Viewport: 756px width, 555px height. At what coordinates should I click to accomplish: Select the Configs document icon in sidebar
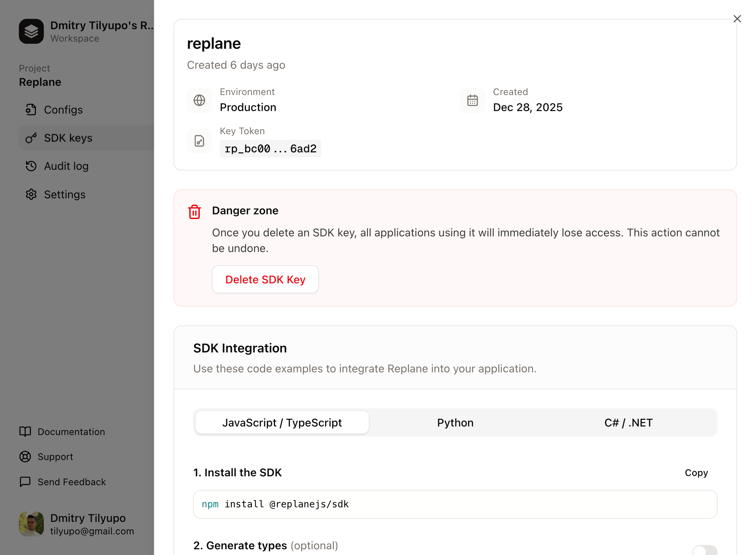[x=31, y=110]
